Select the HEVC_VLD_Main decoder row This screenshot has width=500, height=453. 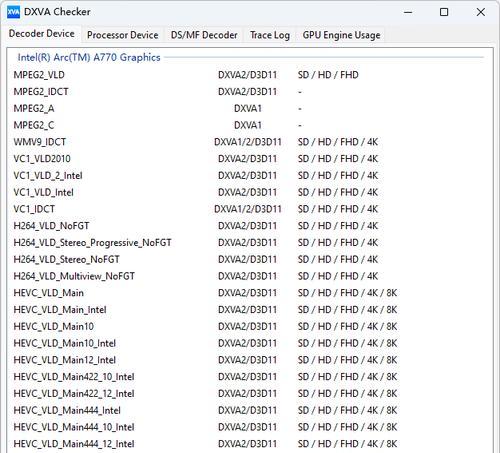pos(249,293)
